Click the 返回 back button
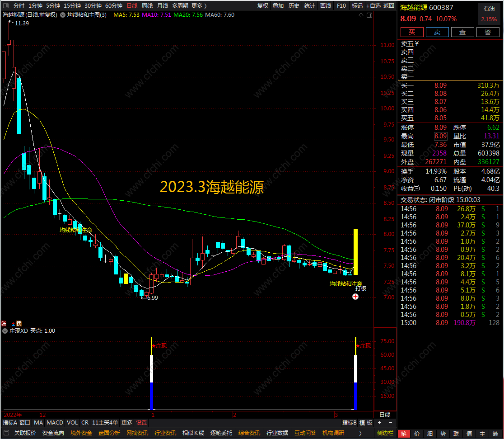 tap(388, 6)
